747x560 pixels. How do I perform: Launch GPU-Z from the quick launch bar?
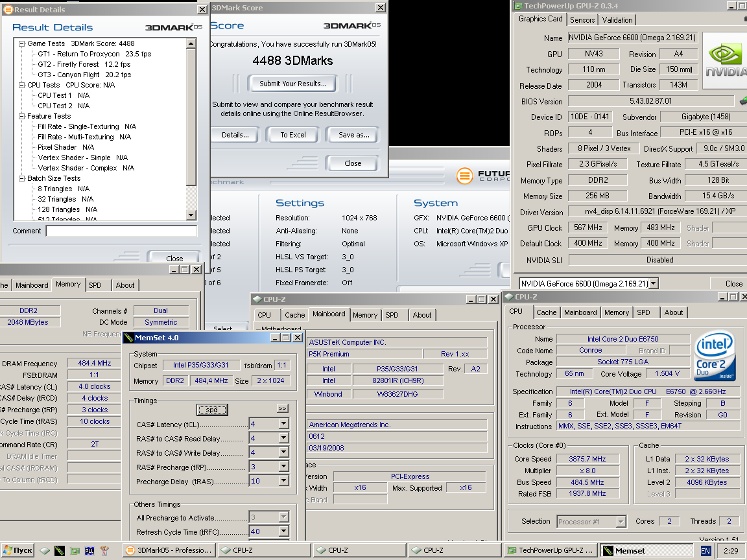coord(75,551)
